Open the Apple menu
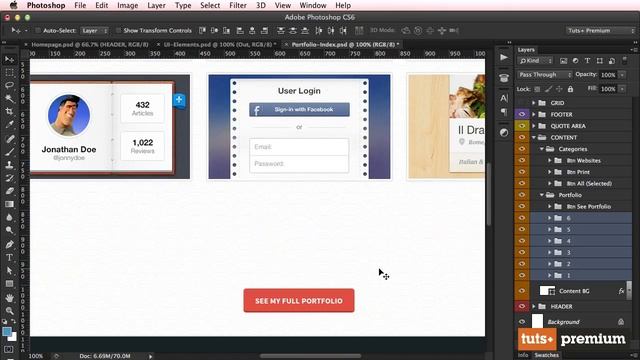Screen dimensions: 640x360 pos(13,5)
